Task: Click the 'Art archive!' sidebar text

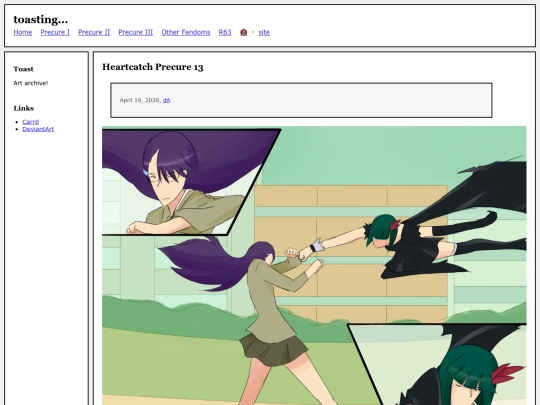Action: coord(31,83)
